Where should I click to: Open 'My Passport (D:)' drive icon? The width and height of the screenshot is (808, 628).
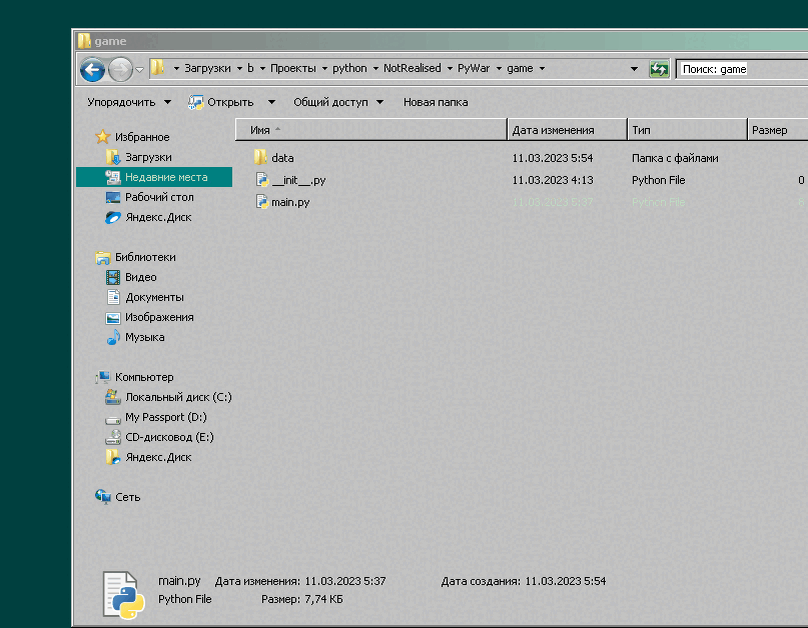(x=113, y=419)
